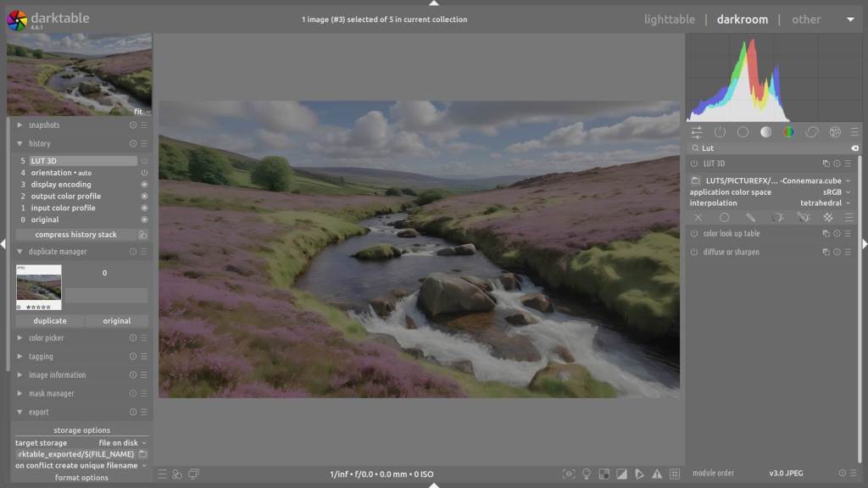Collapse the history panel
The image size is (868, 488).
[20, 144]
